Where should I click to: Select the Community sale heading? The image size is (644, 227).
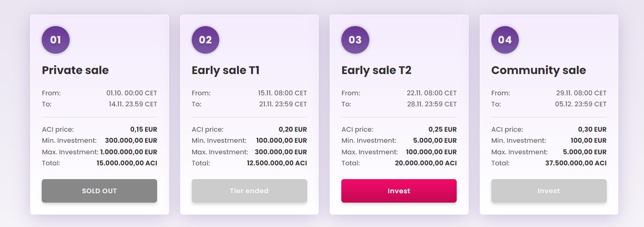click(x=538, y=70)
